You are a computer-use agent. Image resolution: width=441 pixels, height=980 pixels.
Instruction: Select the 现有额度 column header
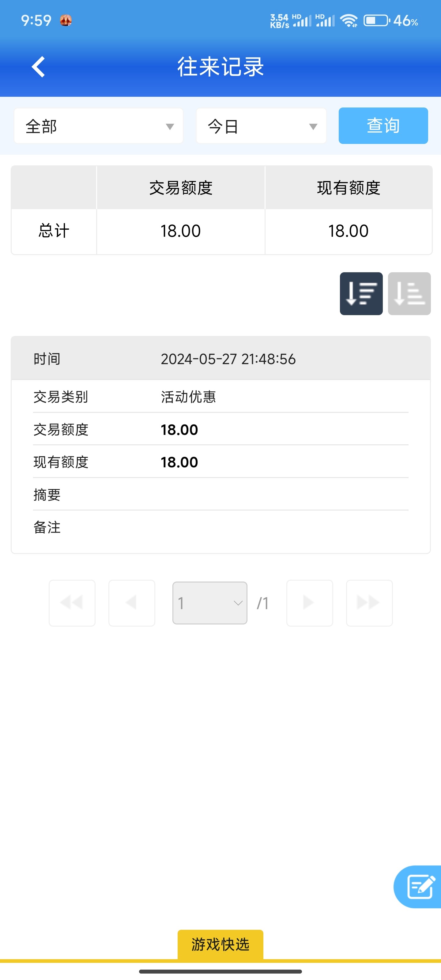(349, 187)
